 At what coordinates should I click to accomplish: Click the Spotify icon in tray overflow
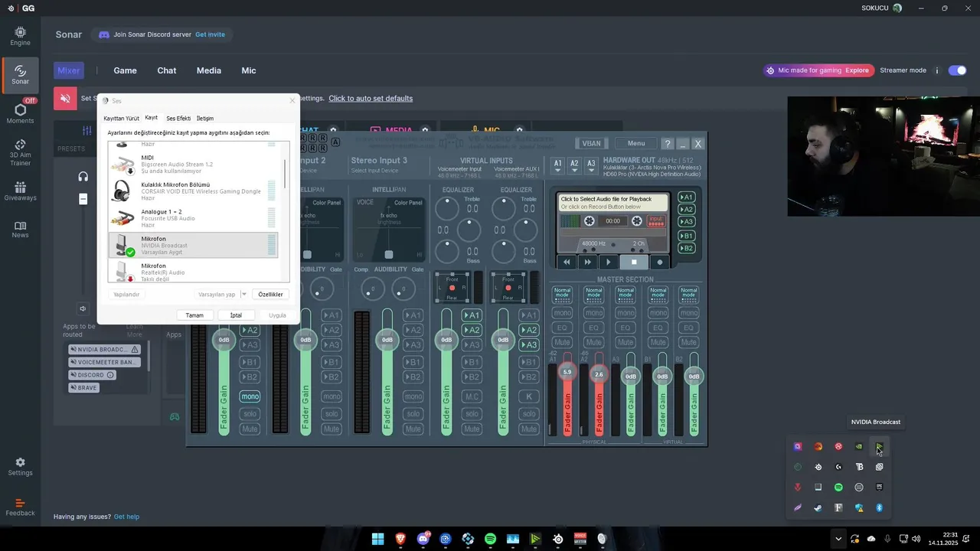(838, 487)
